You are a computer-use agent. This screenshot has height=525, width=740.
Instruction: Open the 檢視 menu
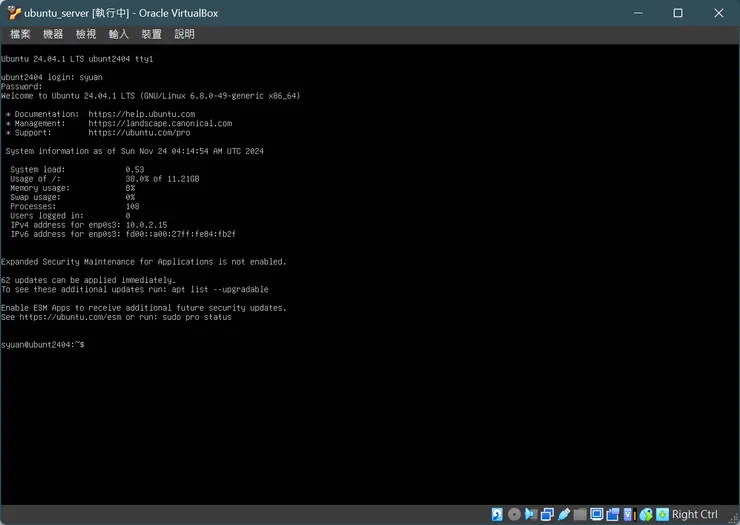(86, 34)
